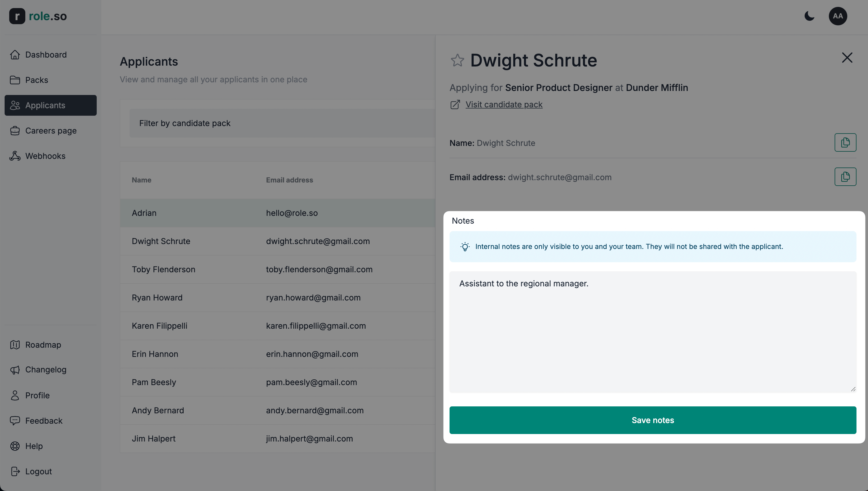The height and width of the screenshot is (491, 868).
Task: Open the AA user avatar menu
Action: point(838,16)
